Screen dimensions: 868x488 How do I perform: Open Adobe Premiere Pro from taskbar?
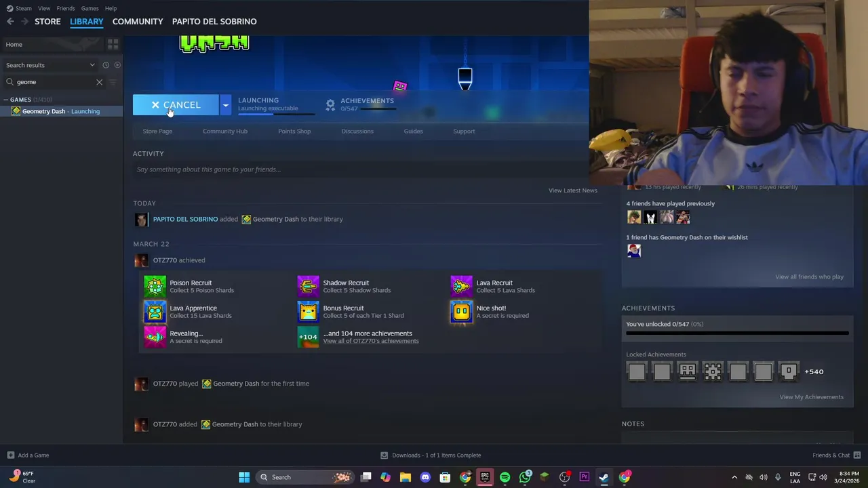[584, 477]
